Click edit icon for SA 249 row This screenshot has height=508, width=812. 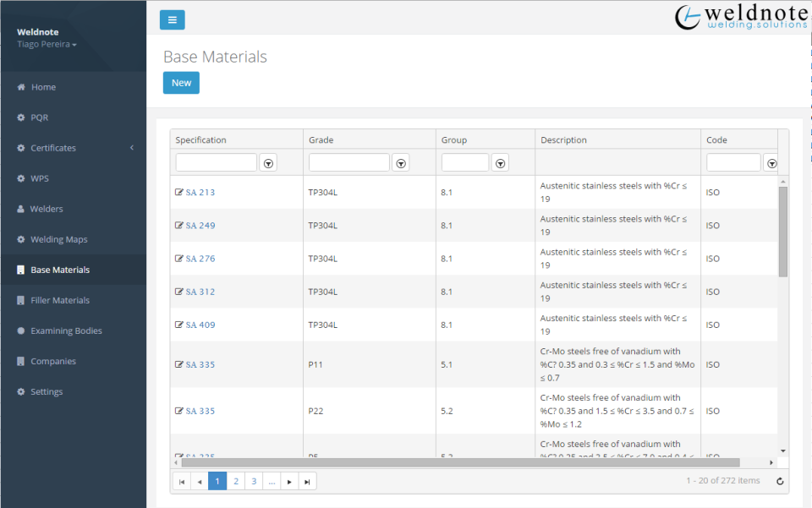178,225
